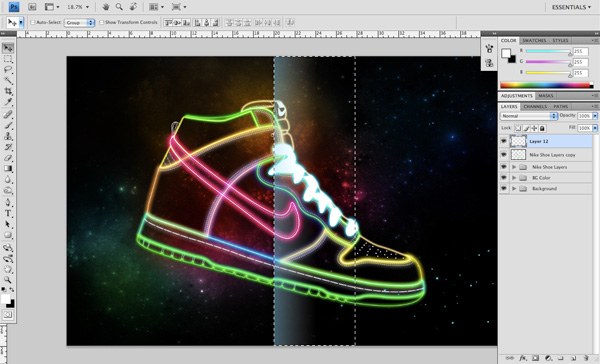Image resolution: width=600 pixels, height=364 pixels.
Task: Open the Normal blend mode dropdown
Action: click(x=528, y=116)
